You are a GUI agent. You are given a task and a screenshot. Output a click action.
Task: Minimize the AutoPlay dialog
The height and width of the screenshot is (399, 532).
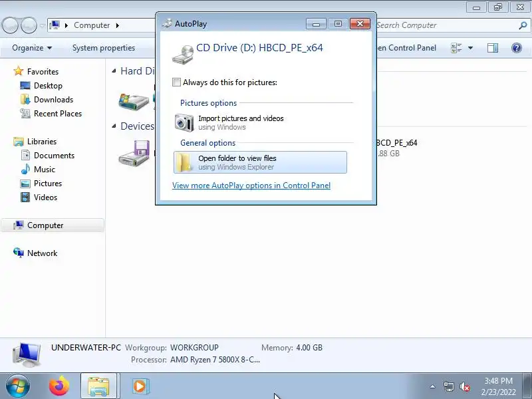click(x=317, y=24)
